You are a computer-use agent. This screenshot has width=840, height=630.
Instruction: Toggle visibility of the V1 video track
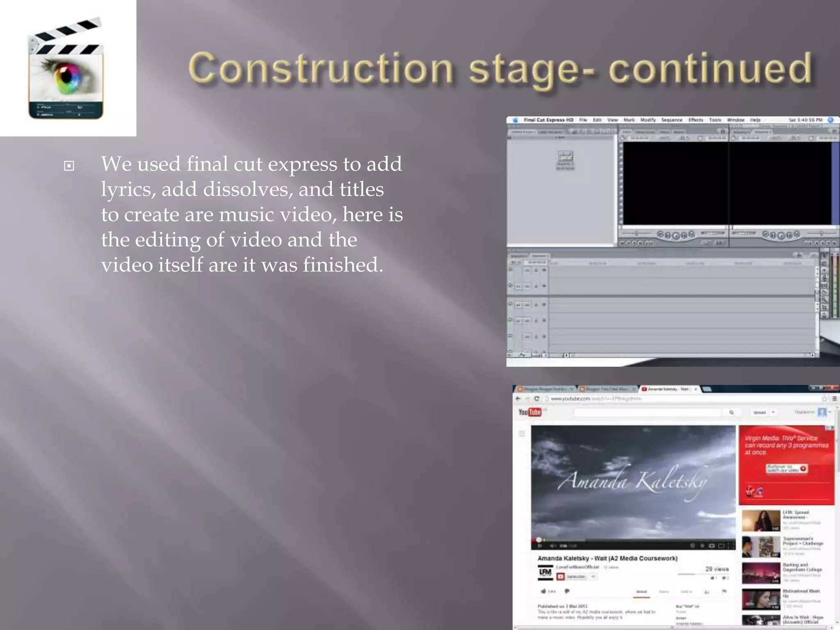coord(510,286)
